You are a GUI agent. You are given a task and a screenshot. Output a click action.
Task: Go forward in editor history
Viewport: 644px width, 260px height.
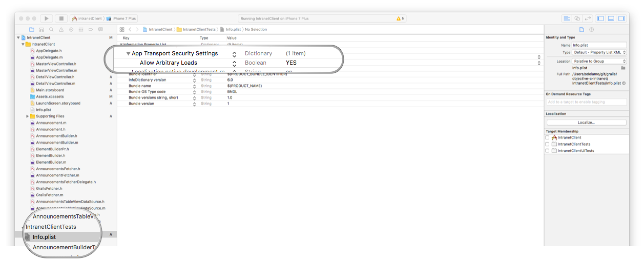pos(137,29)
